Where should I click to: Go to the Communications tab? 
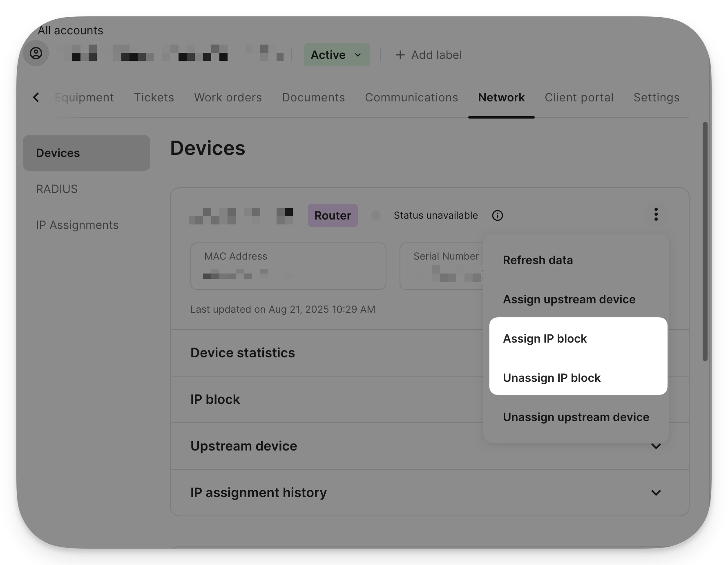click(x=411, y=97)
